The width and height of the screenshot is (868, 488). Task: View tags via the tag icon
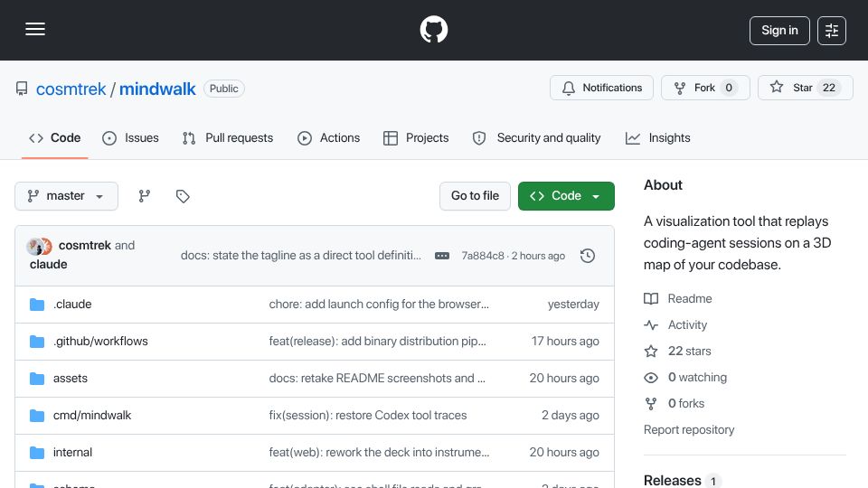[183, 196]
